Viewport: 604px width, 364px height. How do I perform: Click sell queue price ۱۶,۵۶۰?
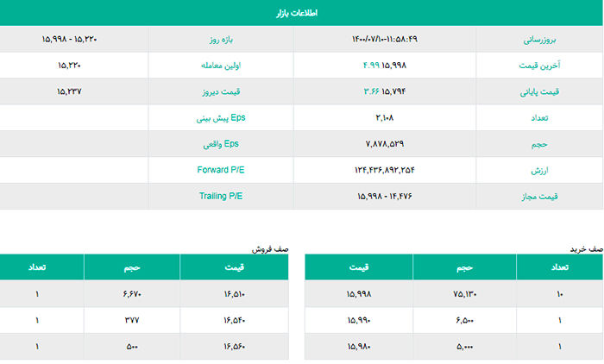click(x=234, y=347)
